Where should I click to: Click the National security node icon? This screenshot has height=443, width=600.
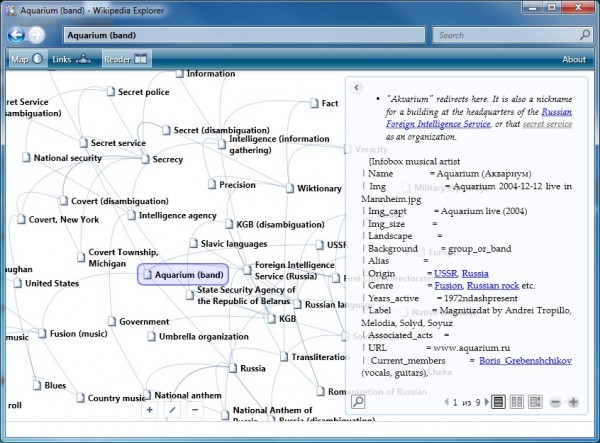(26, 157)
